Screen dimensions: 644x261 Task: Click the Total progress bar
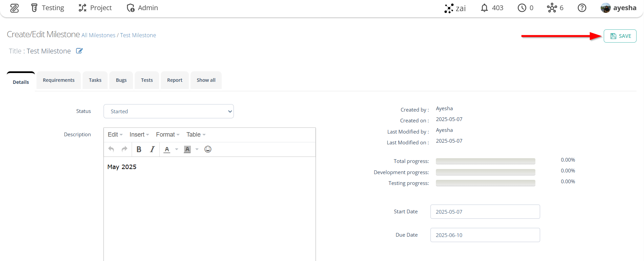(x=486, y=161)
